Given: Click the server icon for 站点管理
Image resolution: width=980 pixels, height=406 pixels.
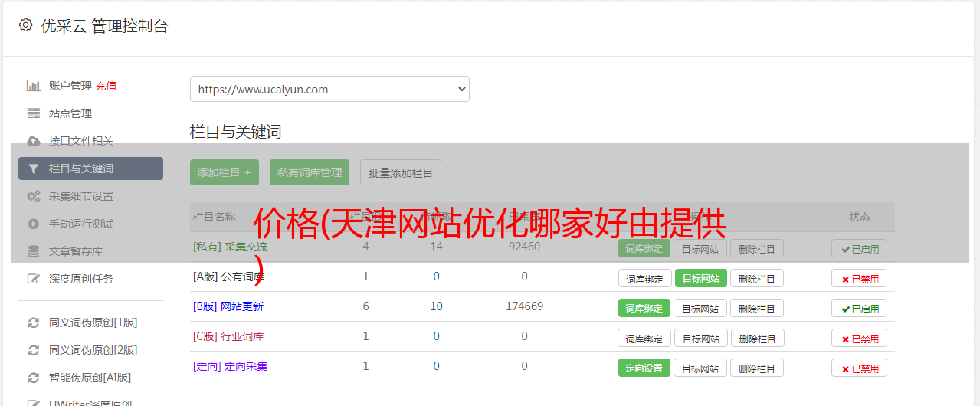Looking at the screenshot, I should point(33,113).
